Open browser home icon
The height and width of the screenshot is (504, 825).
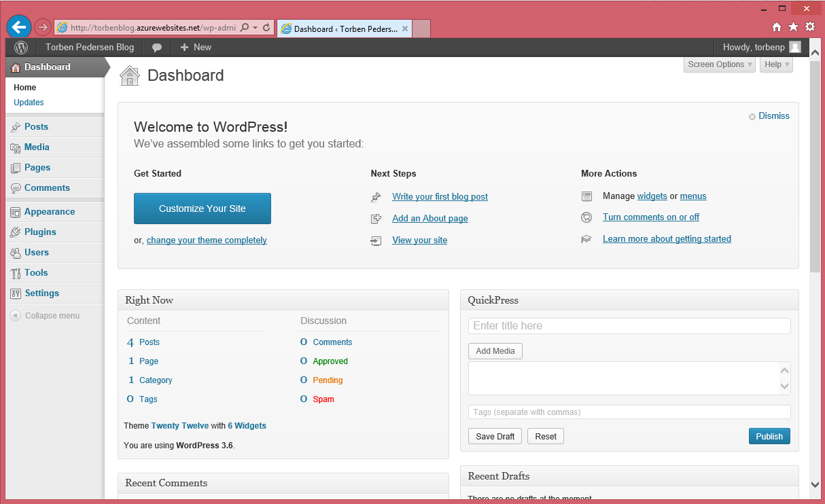click(777, 27)
